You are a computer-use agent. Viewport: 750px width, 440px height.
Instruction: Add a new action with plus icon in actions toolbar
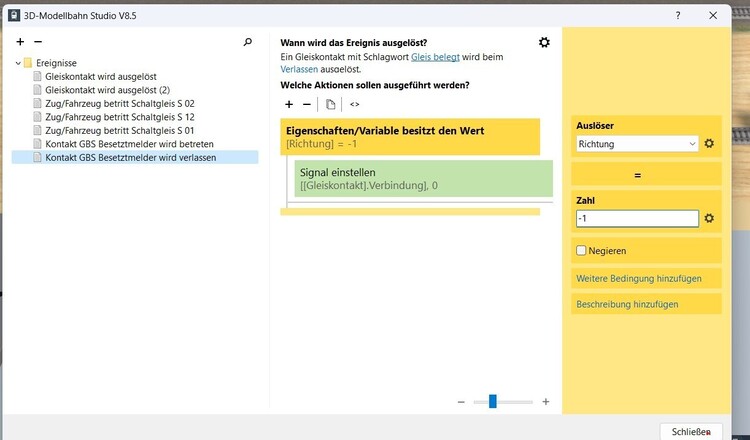[x=289, y=104]
